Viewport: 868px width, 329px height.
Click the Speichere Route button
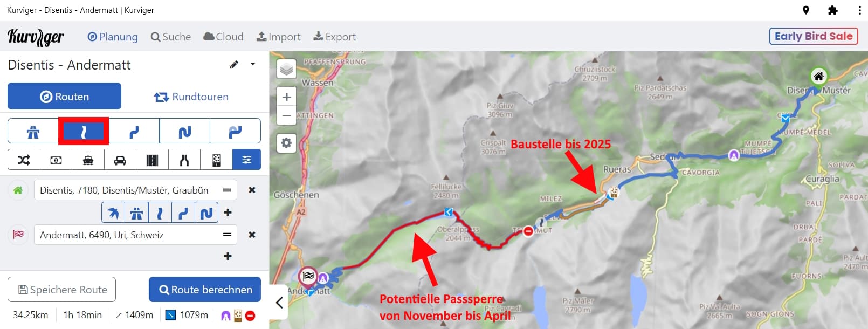point(61,290)
